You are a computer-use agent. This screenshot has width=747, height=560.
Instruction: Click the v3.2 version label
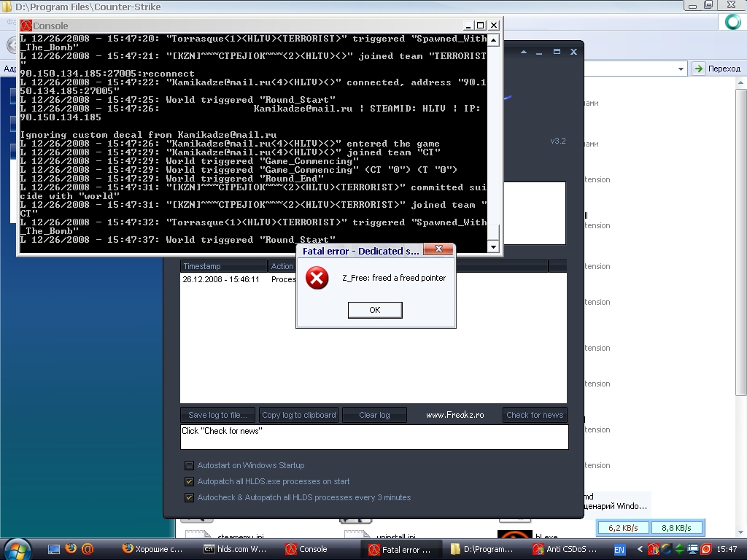pyautogui.click(x=558, y=141)
